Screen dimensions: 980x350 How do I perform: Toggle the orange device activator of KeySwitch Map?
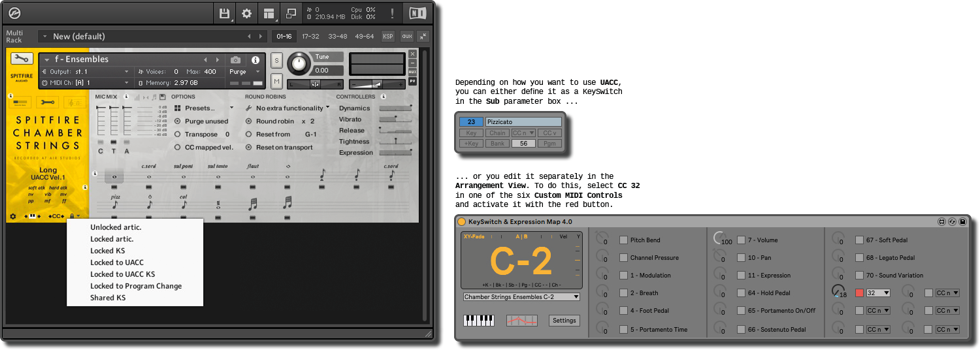(462, 222)
